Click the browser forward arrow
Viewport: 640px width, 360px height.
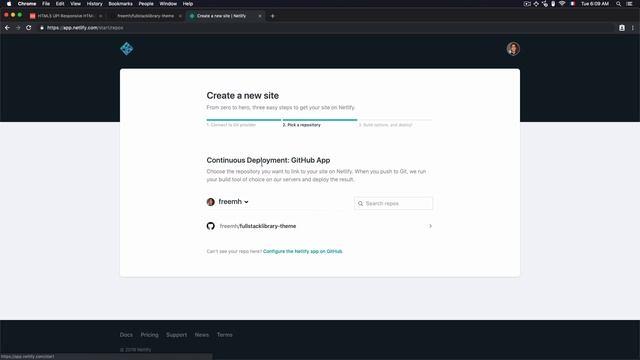[x=18, y=28]
